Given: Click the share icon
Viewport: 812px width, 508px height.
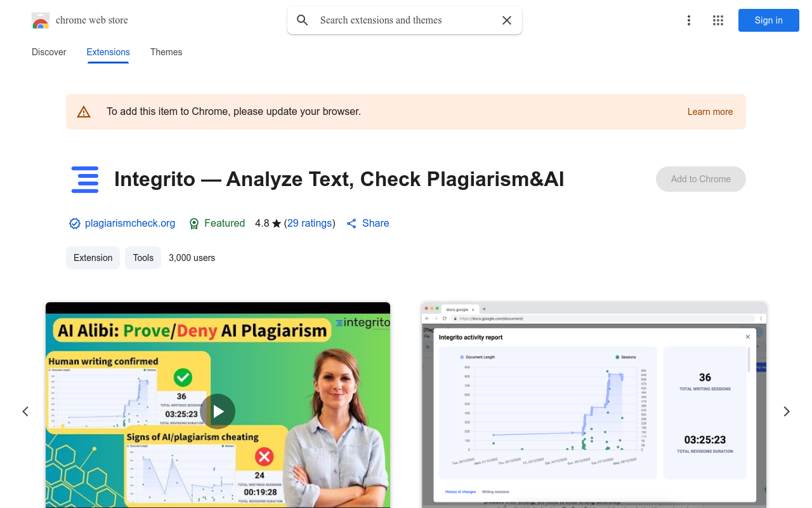Looking at the screenshot, I should coord(351,224).
